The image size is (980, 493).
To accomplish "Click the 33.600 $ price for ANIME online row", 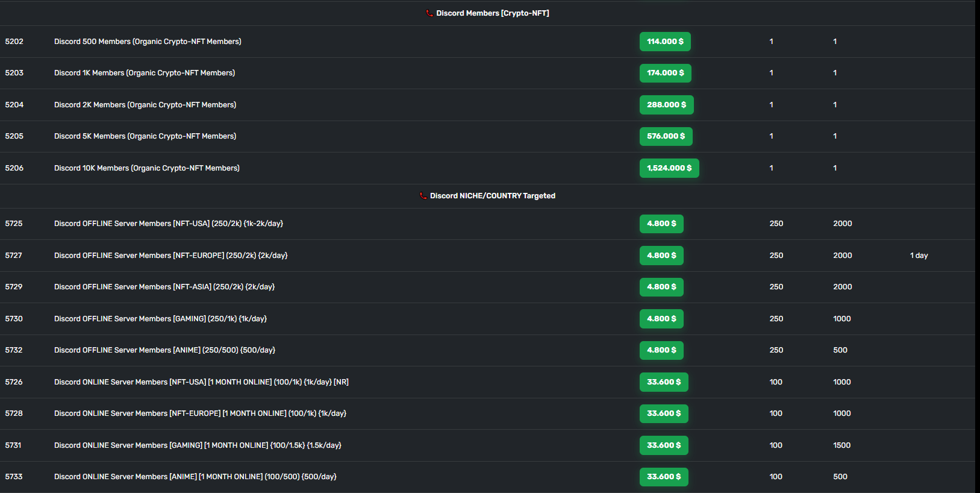I will pos(664,477).
